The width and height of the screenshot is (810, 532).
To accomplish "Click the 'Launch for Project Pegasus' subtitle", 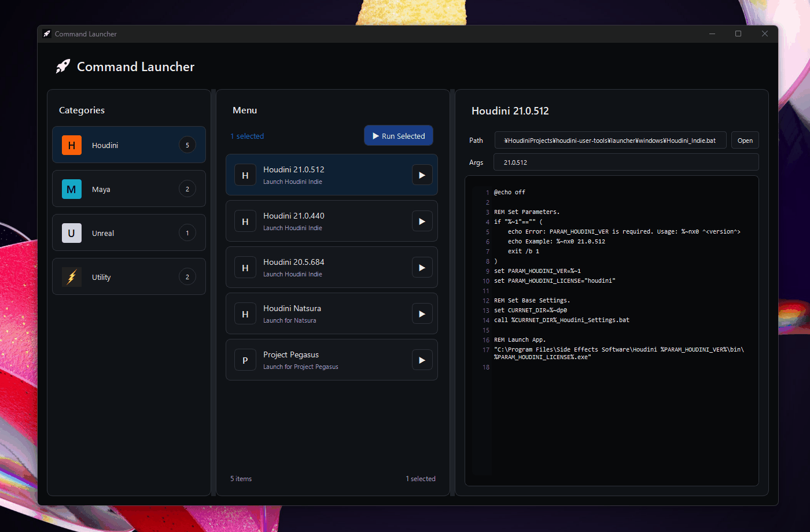I will (301, 367).
